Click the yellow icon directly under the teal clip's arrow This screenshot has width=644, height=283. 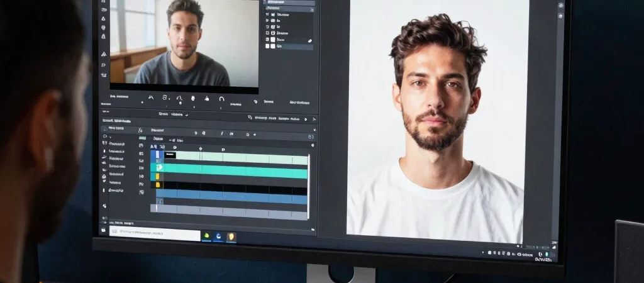[x=157, y=176]
